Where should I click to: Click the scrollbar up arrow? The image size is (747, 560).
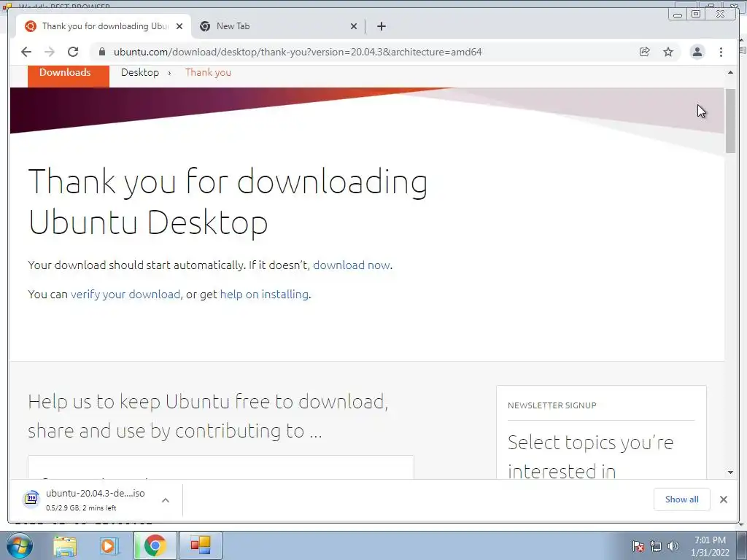coord(730,73)
